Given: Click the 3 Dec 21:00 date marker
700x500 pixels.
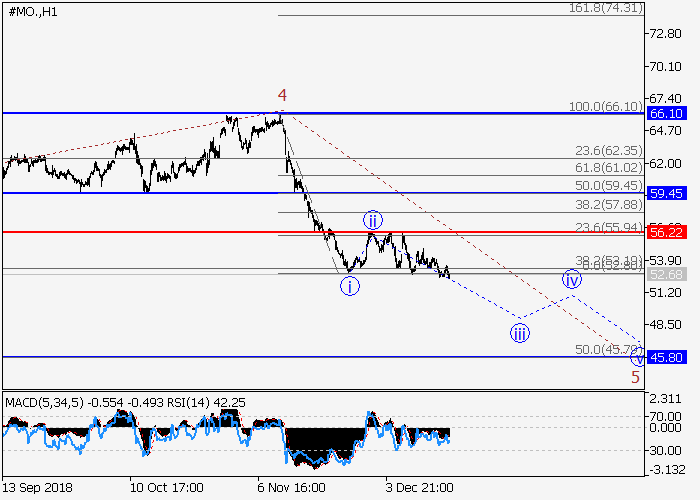Looking at the screenshot, I should pyautogui.click(x=419, y=487).
